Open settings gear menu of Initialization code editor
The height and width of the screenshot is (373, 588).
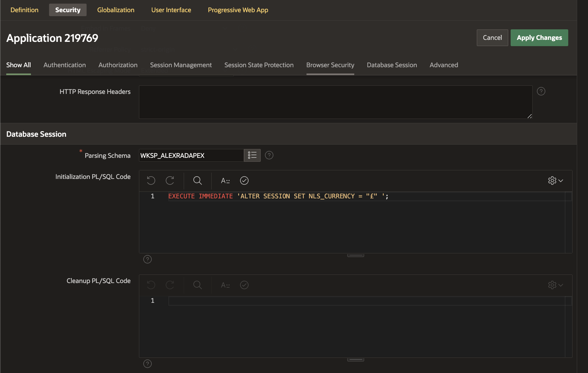pos(555,181)
